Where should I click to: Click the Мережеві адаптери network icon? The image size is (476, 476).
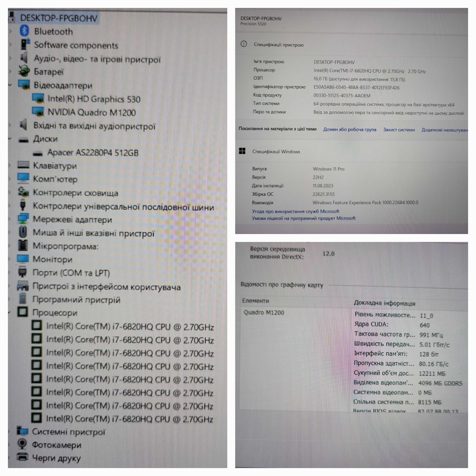point(23,218)
